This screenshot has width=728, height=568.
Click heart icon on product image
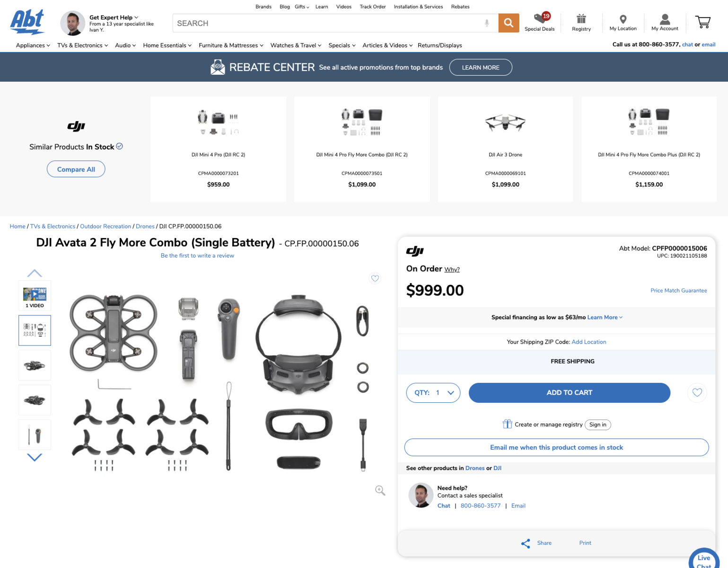[x=375, y=278]
